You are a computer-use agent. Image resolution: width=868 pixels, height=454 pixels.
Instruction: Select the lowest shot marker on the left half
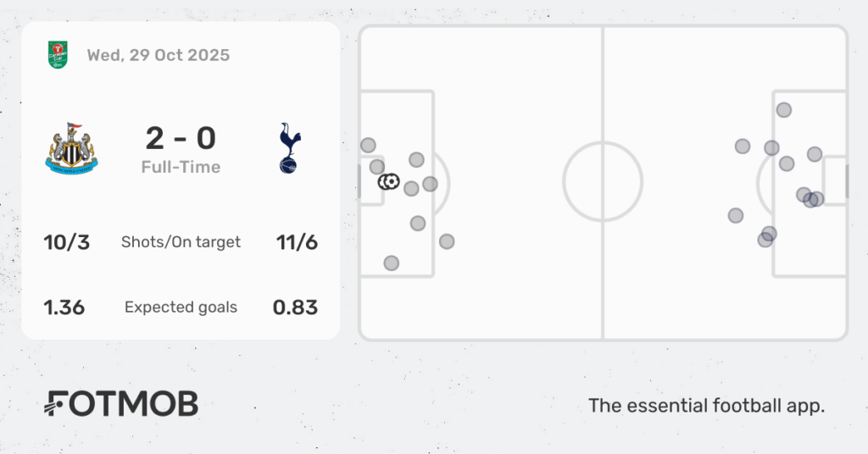pyautogui.click(x=391, y=263)
